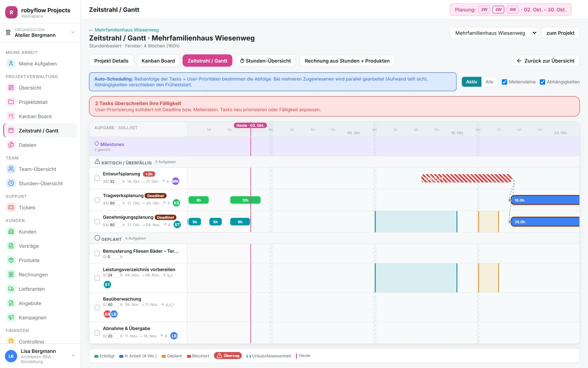Click the blue 18.0h Tragwerksplanung bar
Image resolution: width=588 pixels, height=368 pixels.
pos(545,200)
